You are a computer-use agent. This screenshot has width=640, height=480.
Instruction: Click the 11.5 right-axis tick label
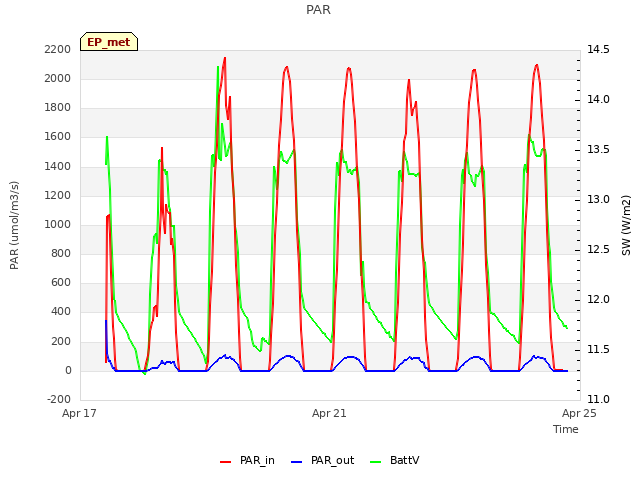pos(598,350)
